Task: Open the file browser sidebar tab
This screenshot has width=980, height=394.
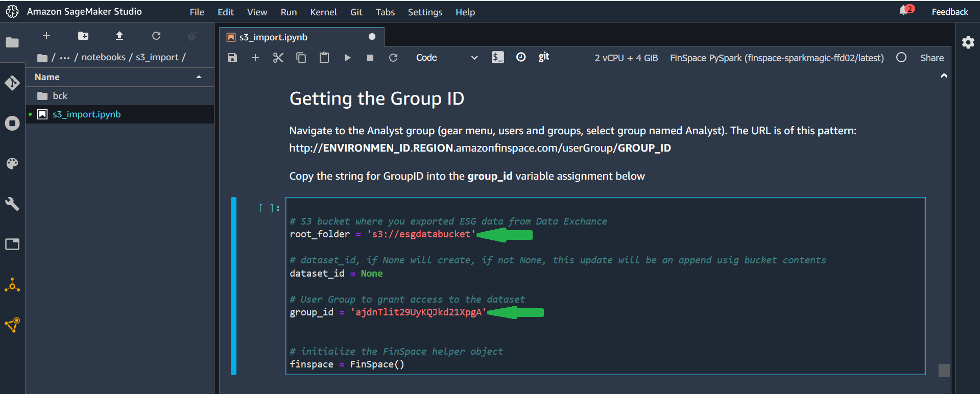Action: 12,42
